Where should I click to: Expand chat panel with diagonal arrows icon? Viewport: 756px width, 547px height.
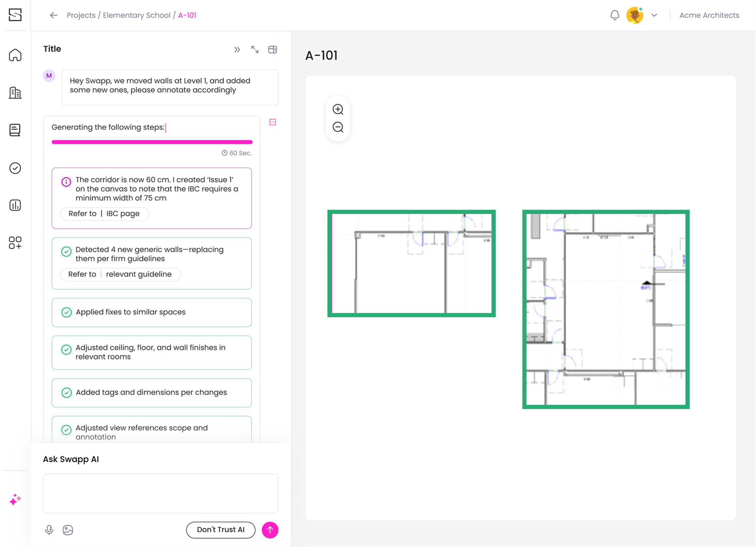pos(255,50)
